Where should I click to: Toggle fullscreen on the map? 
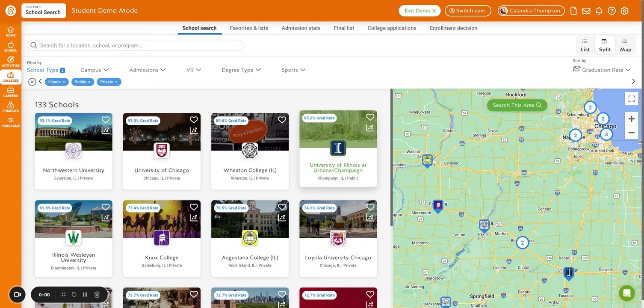coord(632,99)
